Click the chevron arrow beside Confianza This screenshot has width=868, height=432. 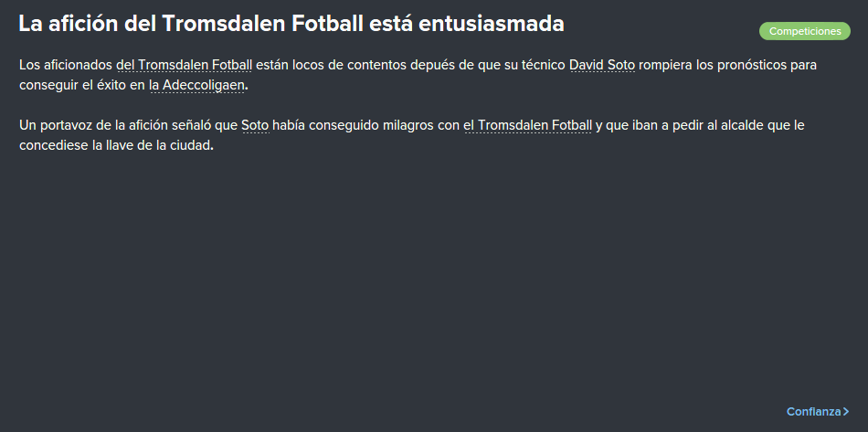[846, 412]
